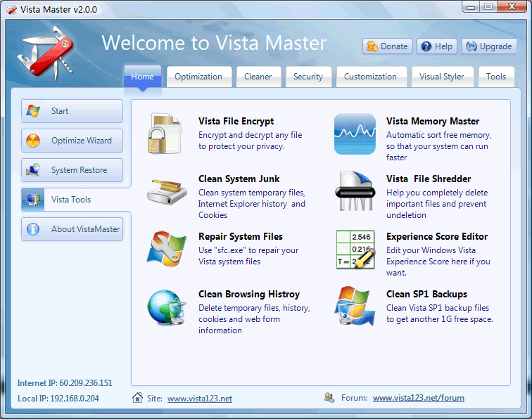Click the Donate button
532x419 pixels.
(x=388, y=46)
